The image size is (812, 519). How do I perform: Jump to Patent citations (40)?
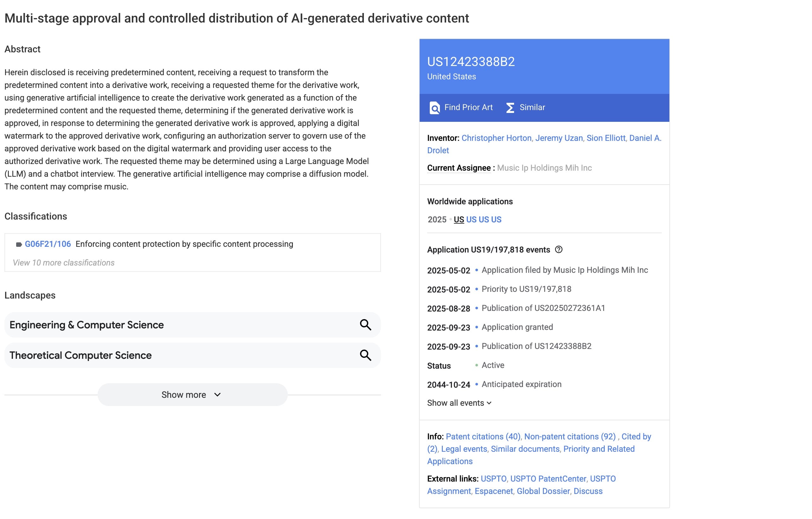pos(483,436)
